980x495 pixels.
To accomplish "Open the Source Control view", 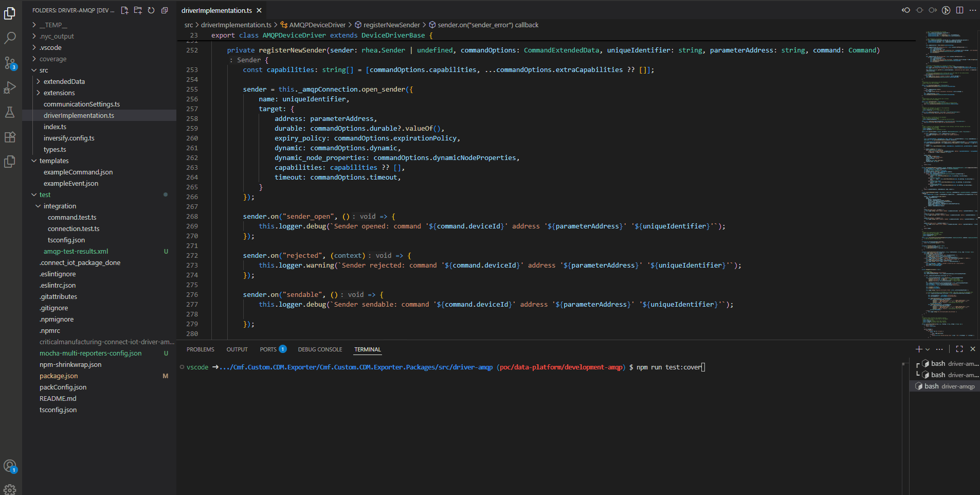I will click(10, 63).
